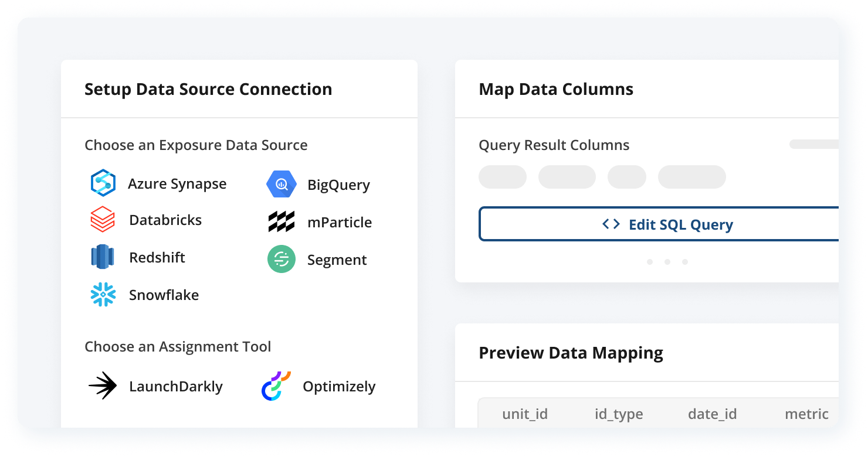Select the Segment green circle icon
This screenshot has width=868, height=457.
pos(282,260)
